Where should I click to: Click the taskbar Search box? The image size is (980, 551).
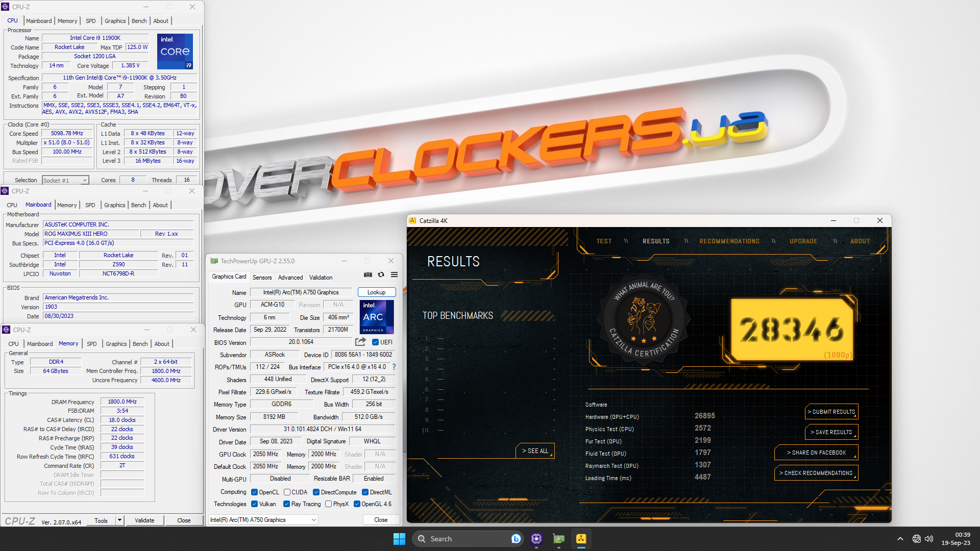[467, 539]
